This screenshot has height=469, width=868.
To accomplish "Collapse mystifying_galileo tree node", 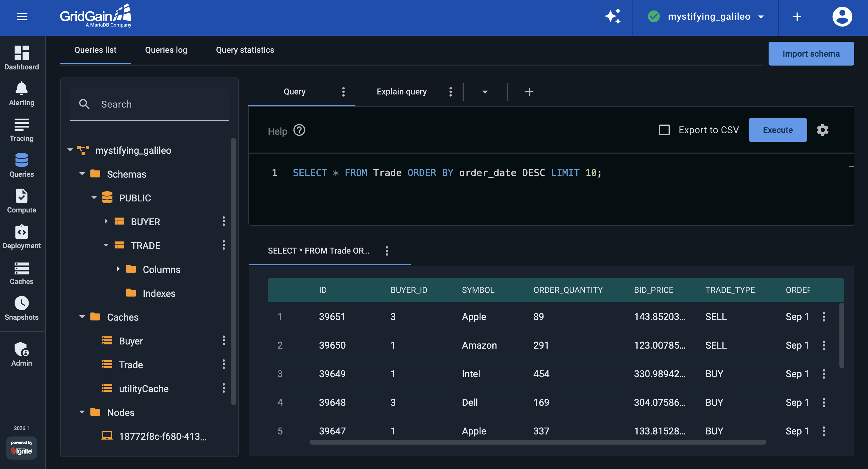I will pos(70,150).
